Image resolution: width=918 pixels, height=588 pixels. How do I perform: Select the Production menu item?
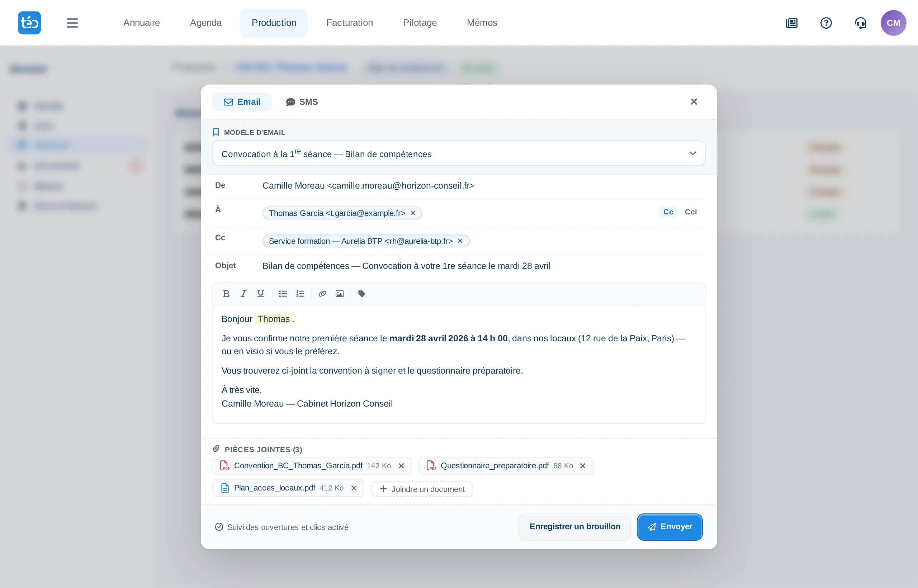274,23
